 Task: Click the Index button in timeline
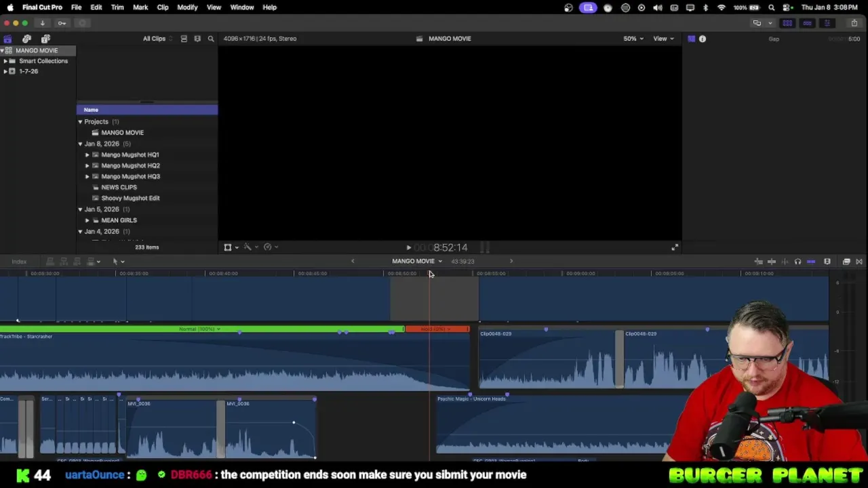(x=19, y=262)
